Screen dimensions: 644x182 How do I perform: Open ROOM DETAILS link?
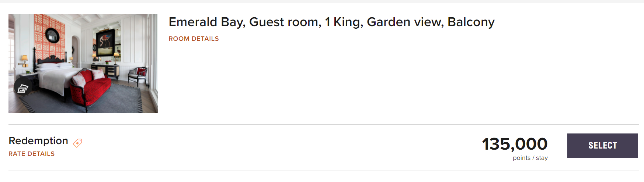194,39
